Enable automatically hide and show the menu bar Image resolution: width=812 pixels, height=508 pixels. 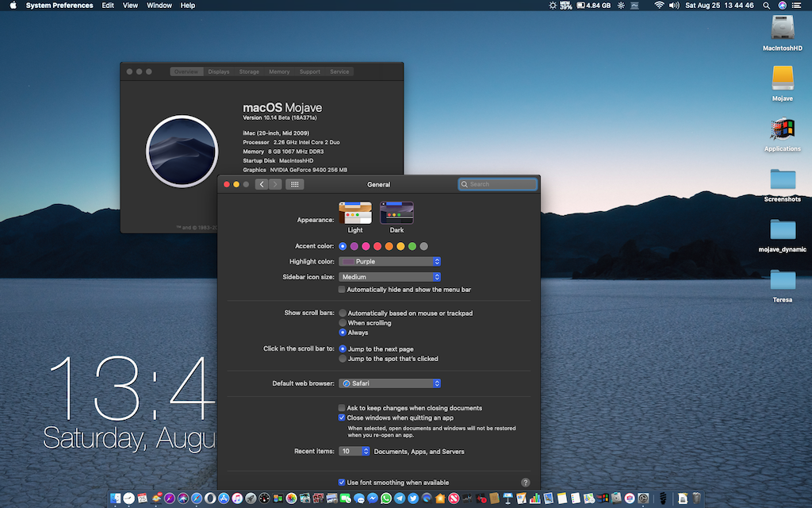pos(342,289)
